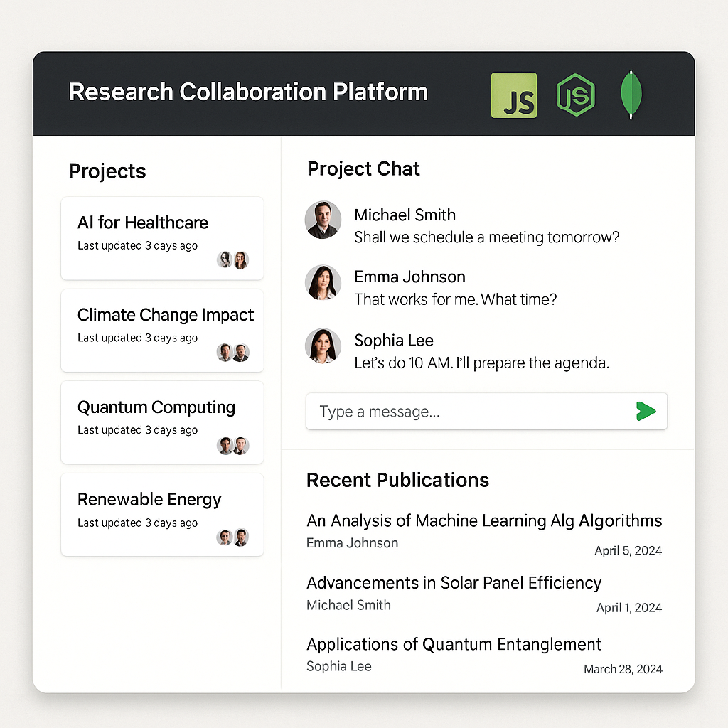Click the member avatars on AI for Healthcare

click(x=233, y=259)
